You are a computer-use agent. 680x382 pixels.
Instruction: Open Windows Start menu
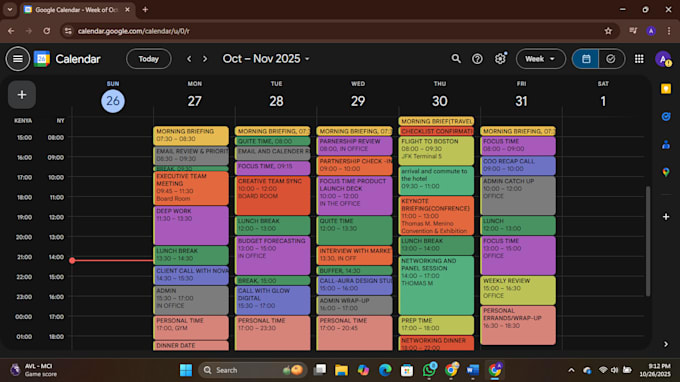pos(186,370)
